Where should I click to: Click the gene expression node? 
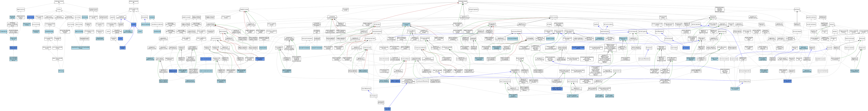(x=223, y=32)
